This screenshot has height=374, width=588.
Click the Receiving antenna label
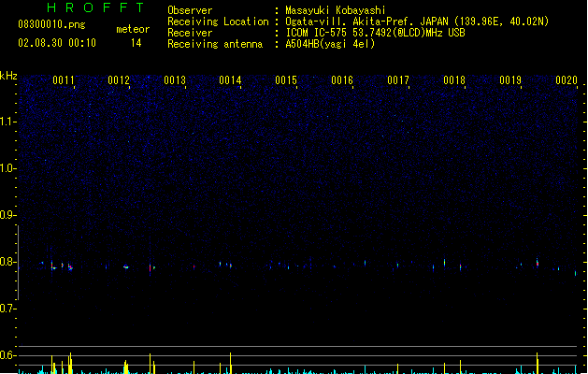[215, 44]
